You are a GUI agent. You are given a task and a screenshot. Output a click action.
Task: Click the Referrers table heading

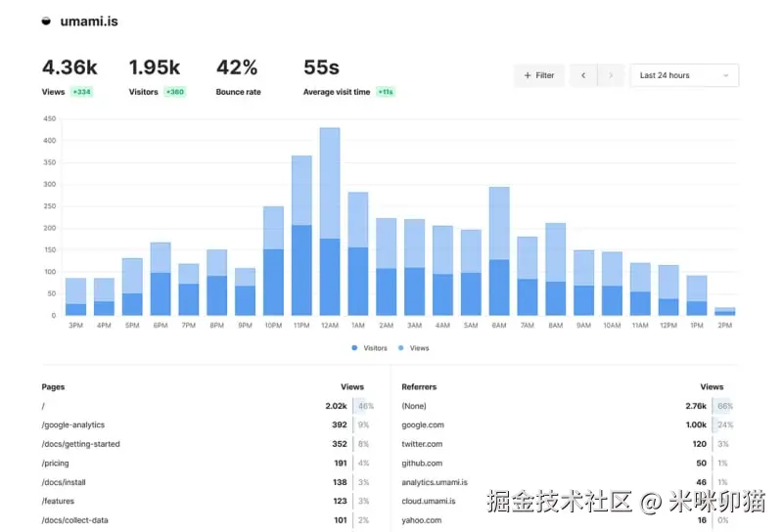coord(419,386)
